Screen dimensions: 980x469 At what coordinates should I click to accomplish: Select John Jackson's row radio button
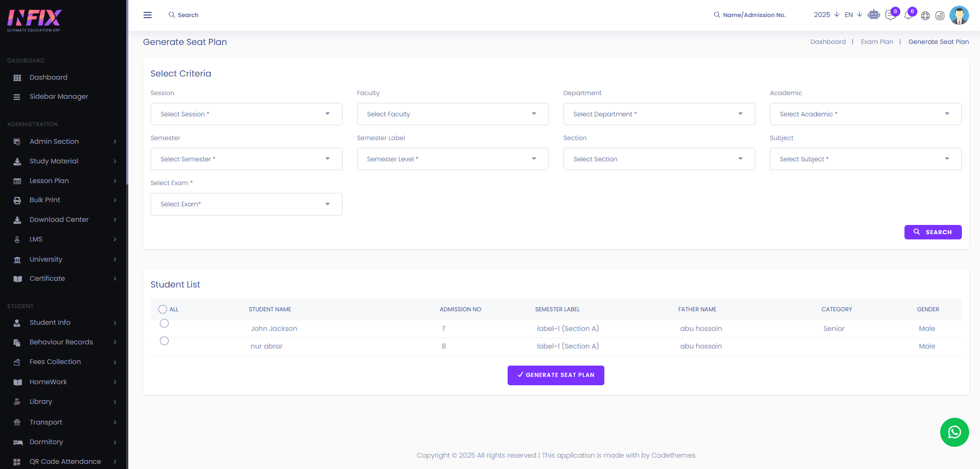164,323
